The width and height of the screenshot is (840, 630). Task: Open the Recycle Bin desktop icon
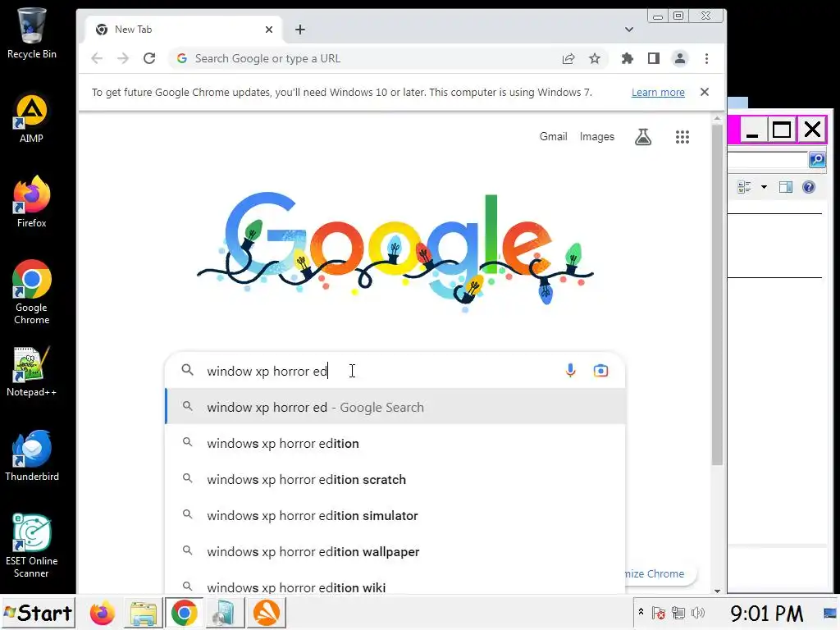(32, 33)
